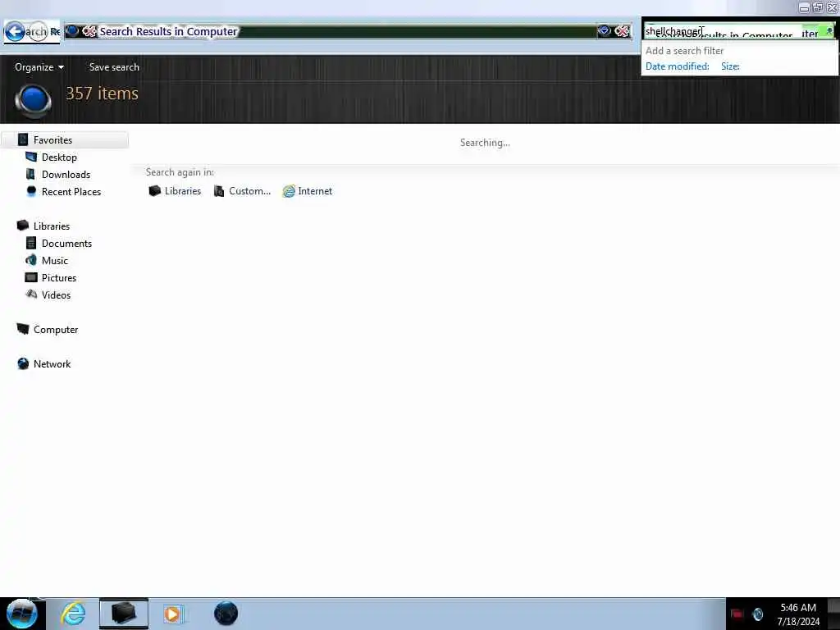Click the Recent Places icon
Screen dimensions: 840x630
(x=31, y=190)
